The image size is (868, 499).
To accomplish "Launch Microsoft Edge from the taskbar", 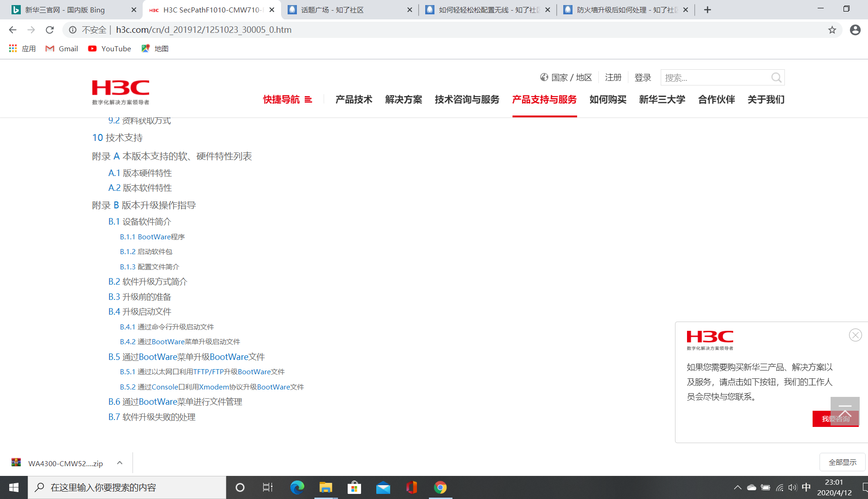I will tap(297, 487).
